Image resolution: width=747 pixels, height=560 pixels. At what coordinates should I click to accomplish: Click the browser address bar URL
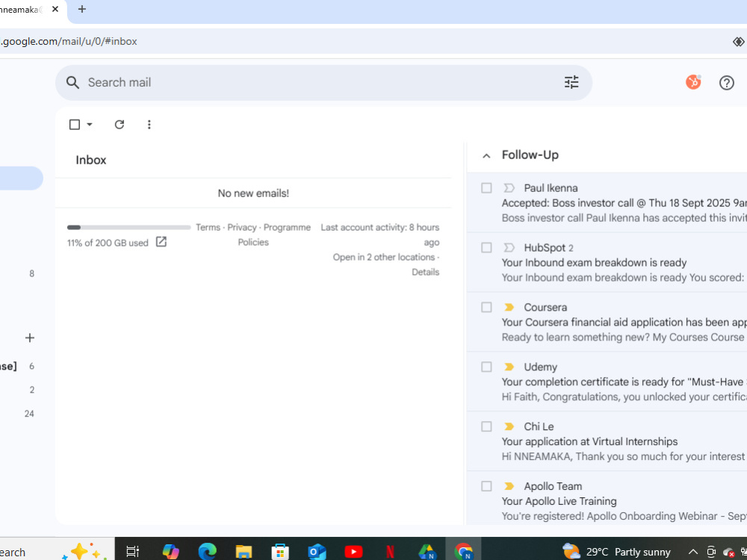coord(69,41)
